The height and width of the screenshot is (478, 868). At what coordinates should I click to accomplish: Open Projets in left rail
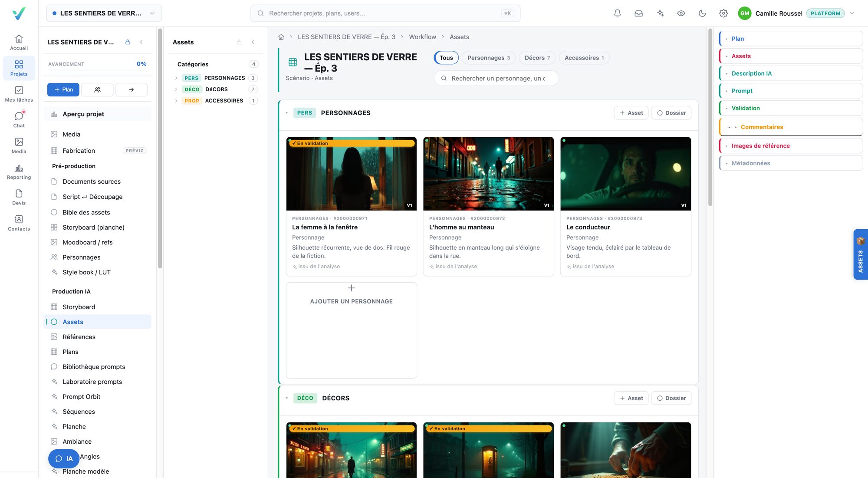tap(19, 68)
